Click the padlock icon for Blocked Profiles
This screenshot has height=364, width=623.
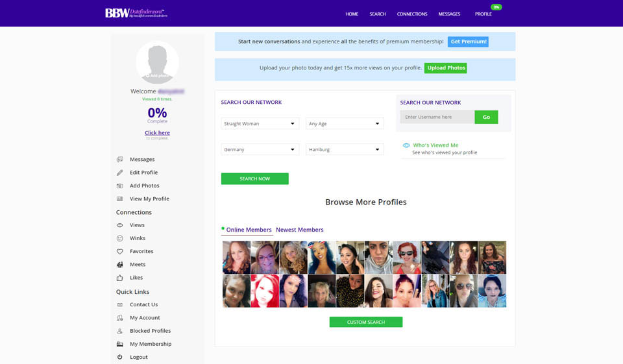tap(119, 331)
